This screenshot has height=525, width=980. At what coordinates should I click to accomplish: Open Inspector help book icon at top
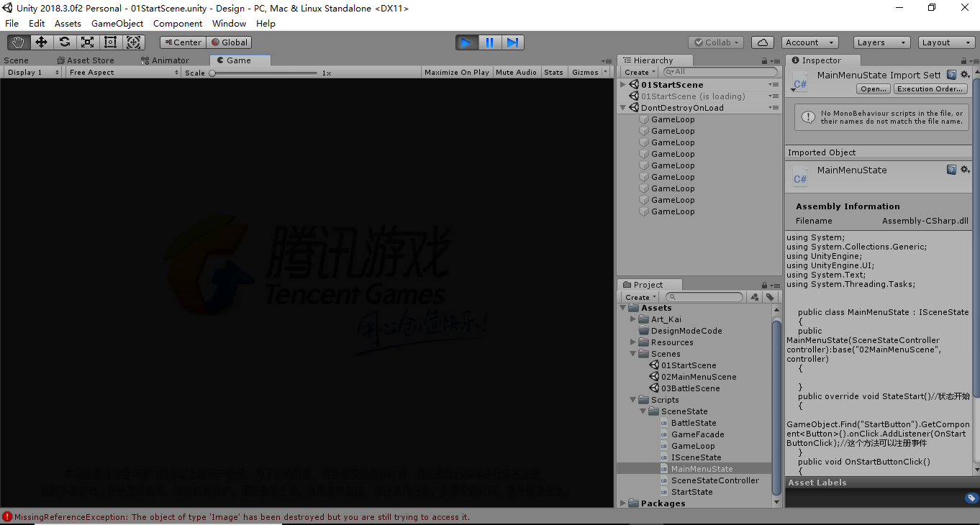coord(951,75)
